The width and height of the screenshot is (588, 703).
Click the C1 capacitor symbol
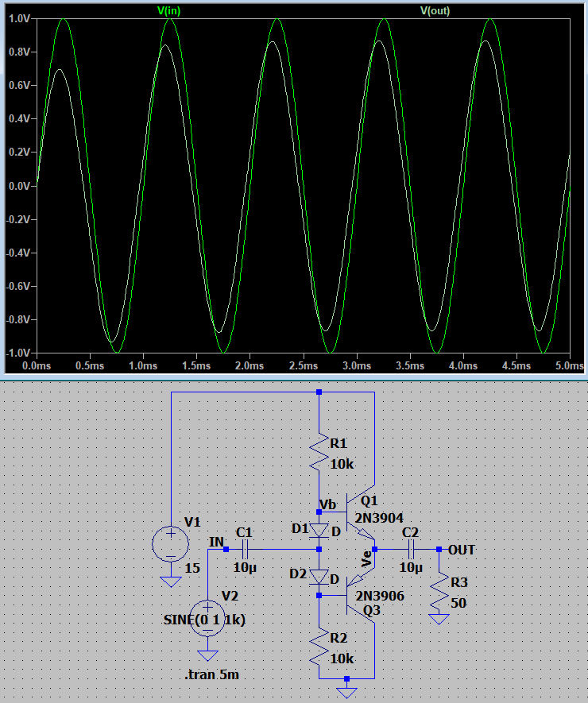pos(246,549)
